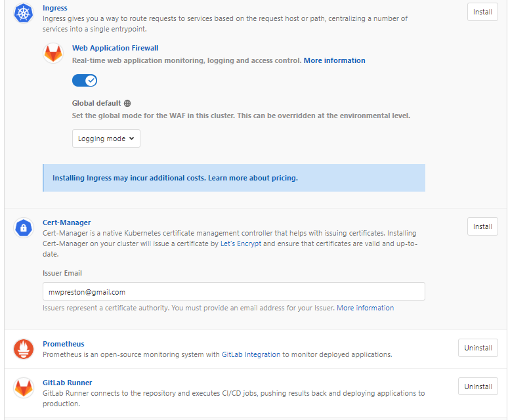Viewport: 508px width, 420px height.
Task: Open the GitLab Runner title link
Action: 68,383
